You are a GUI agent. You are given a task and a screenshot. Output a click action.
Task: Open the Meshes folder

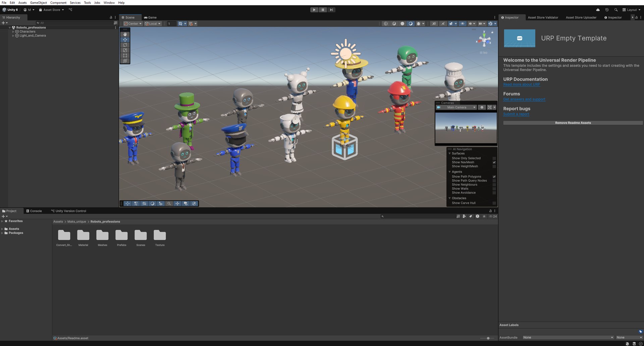coord(102,238)
